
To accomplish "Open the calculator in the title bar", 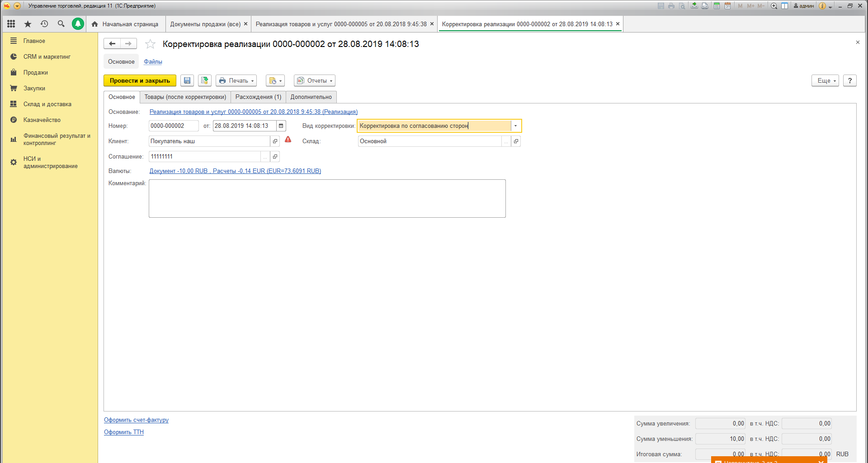I will coord(717,6).
